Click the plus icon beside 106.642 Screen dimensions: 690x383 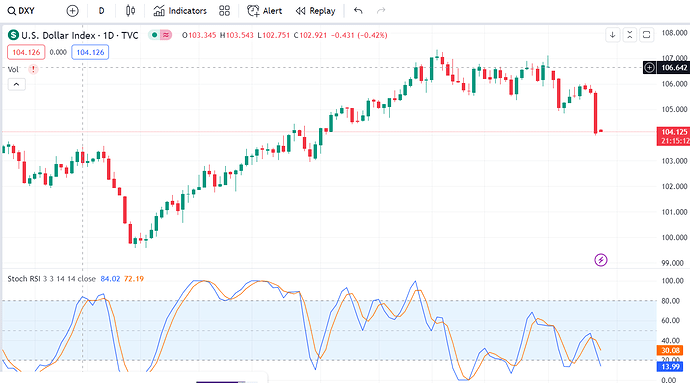pyautogui.click(x=650, y=68)
